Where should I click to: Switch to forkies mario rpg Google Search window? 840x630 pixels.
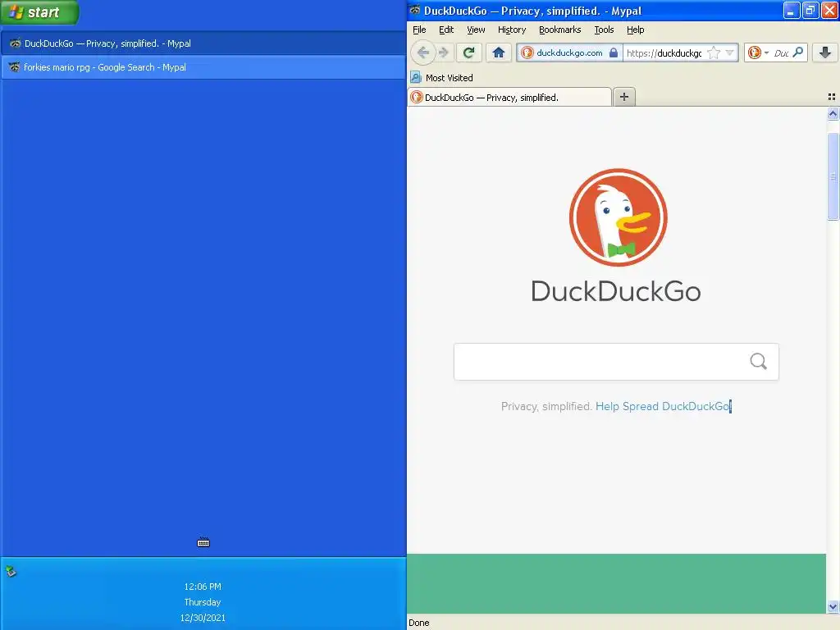[x=203, y=67]
